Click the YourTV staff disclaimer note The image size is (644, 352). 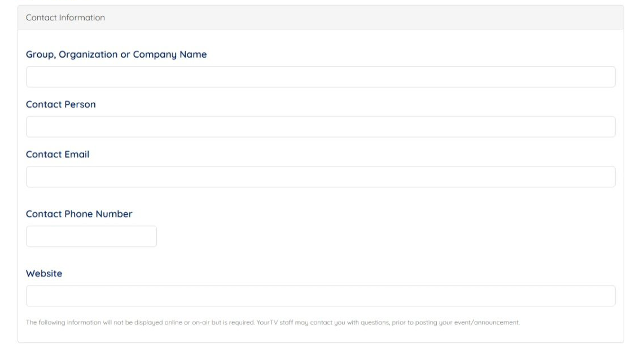[273, 323]
